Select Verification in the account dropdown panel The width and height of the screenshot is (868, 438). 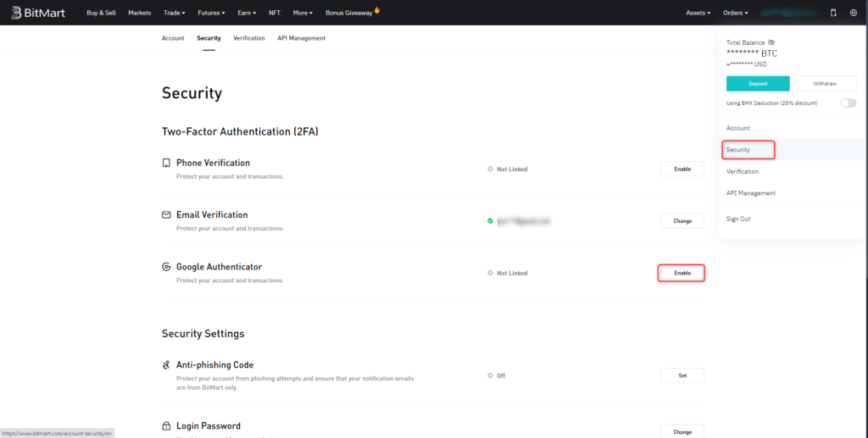click(743, 171)
